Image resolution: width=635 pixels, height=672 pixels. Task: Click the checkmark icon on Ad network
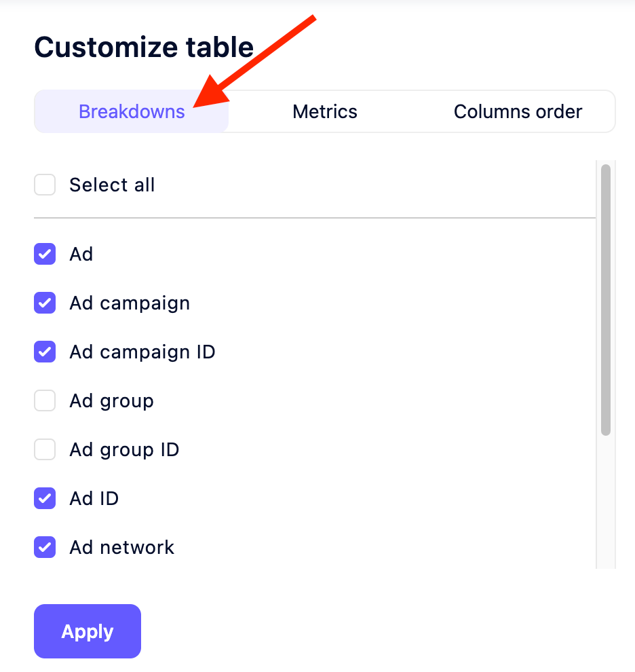click(x=44, y=547)
